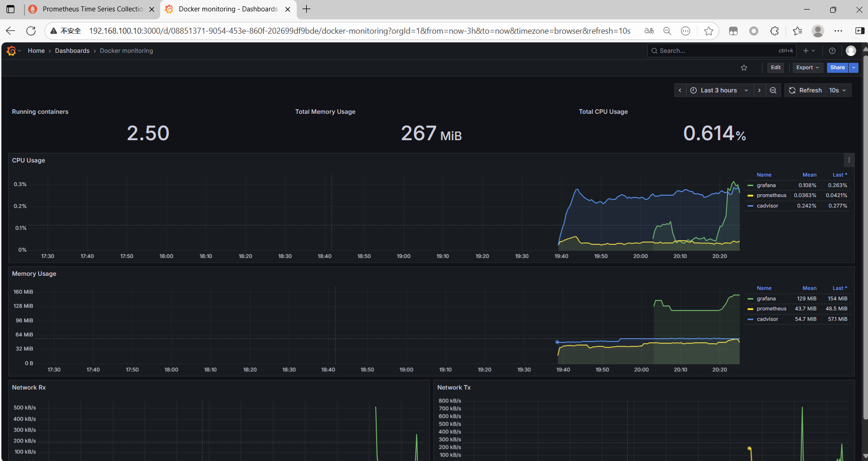Toggle cadvisor series in CPU Usage legend
The height and width of the screenshot is (461, 868).
pos(767,206)
